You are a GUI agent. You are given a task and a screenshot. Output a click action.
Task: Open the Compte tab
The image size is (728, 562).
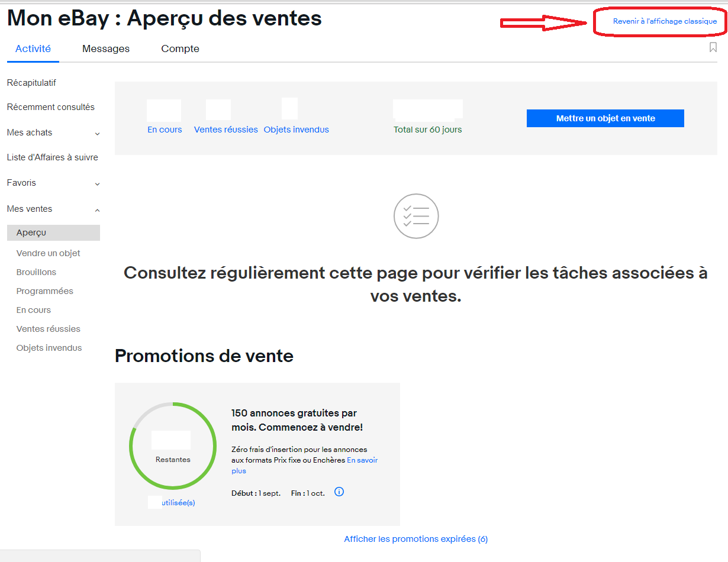(180, 49)
